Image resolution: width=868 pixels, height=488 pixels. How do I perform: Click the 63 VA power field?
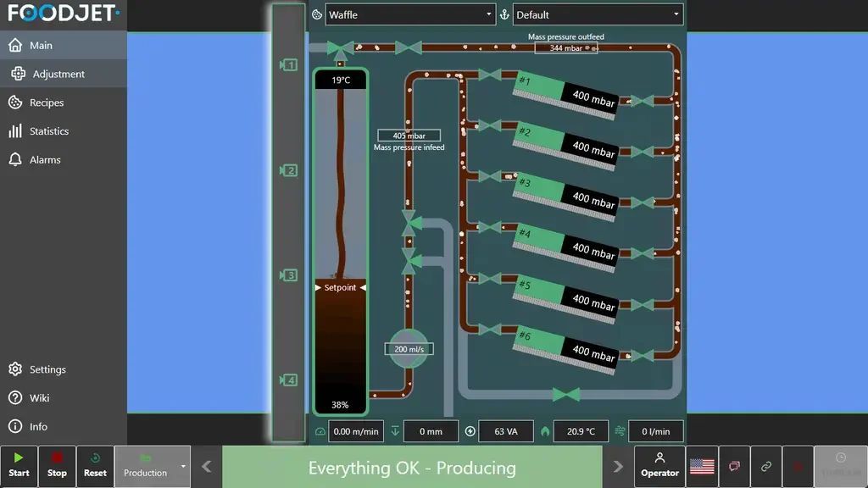(x=506, y=431)
